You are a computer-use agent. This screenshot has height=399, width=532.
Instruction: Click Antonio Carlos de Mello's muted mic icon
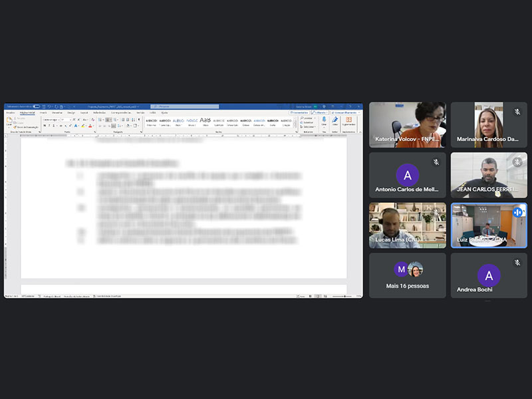[x=436, y=162]
